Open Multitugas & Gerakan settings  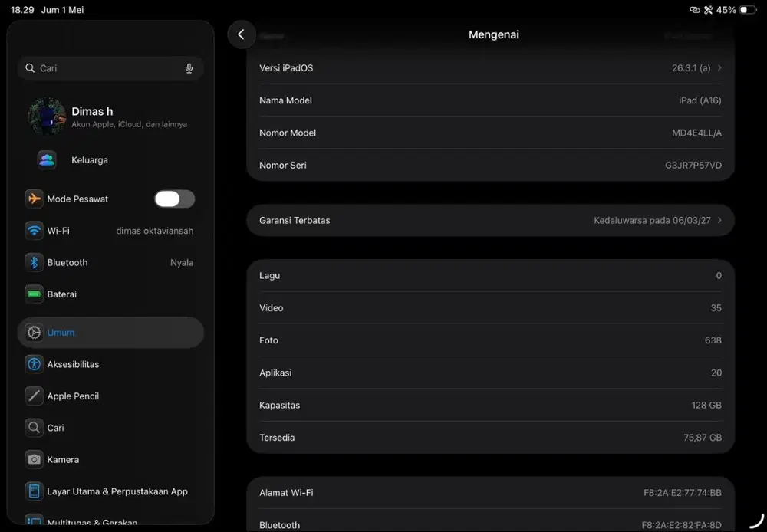tap(110, 521)
